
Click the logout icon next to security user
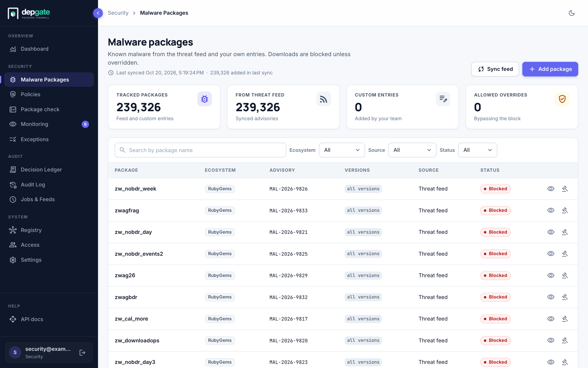point(82,353)
